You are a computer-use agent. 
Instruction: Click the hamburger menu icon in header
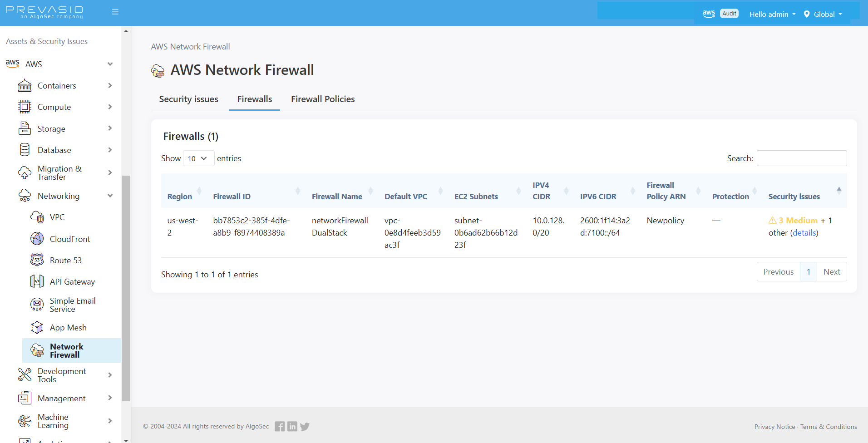(x=115, y=12)
